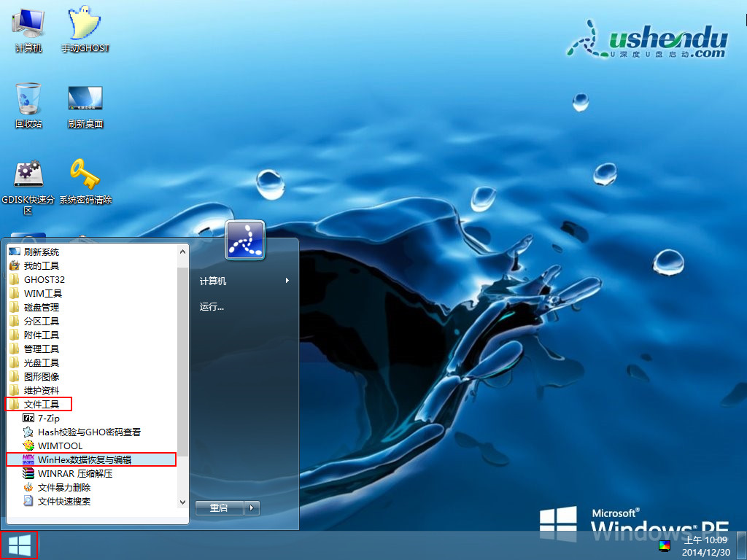
Task: Click program list scrollbar up arrow
Action: pyautogui.click(x=183, y=251)
